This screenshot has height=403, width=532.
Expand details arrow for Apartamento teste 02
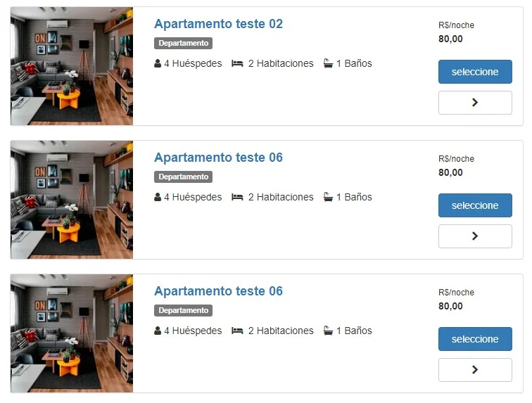pos(475,103)
